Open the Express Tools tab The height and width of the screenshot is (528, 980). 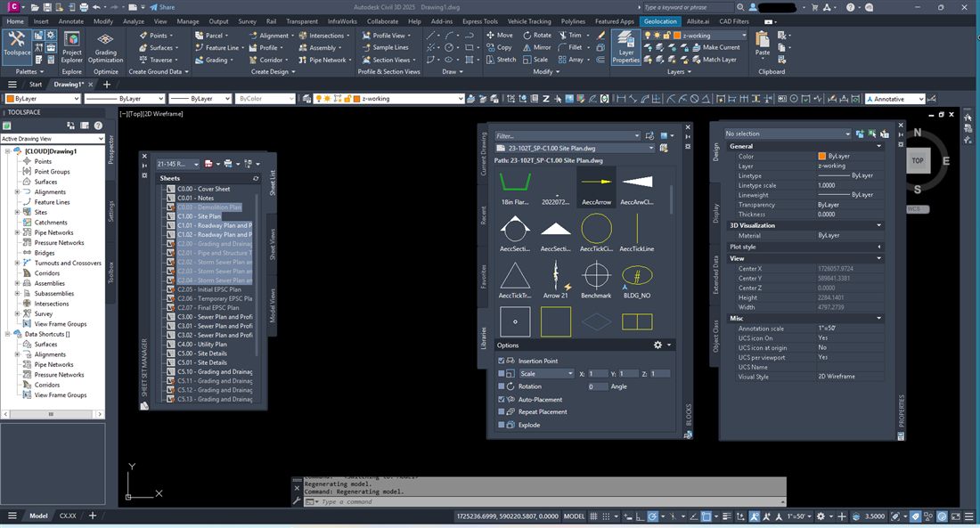[480, 21]
